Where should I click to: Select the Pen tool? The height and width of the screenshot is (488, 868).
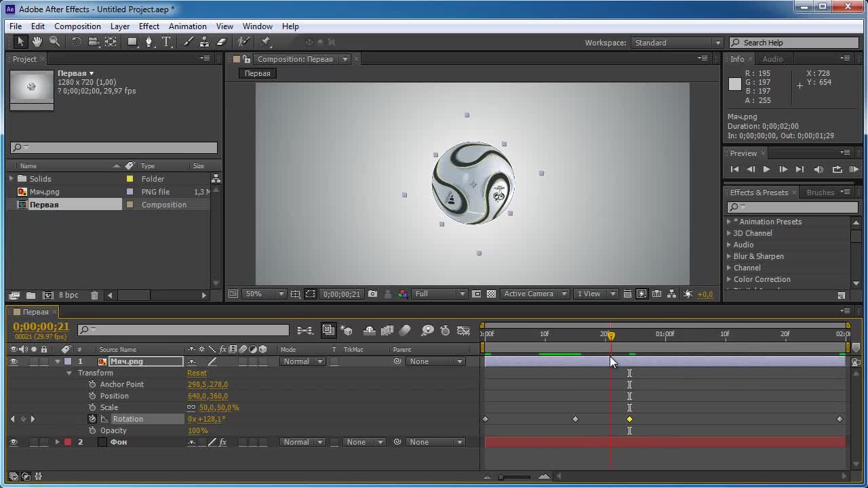tap(150, 42)
